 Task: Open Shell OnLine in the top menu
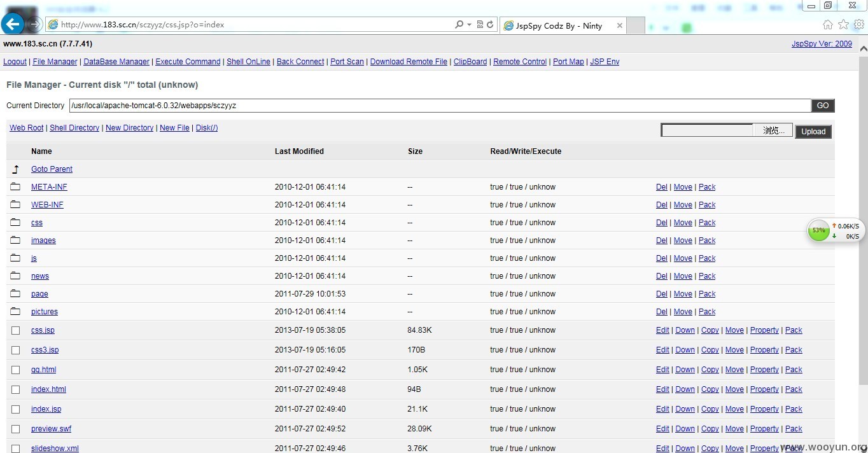click(248, 62)
